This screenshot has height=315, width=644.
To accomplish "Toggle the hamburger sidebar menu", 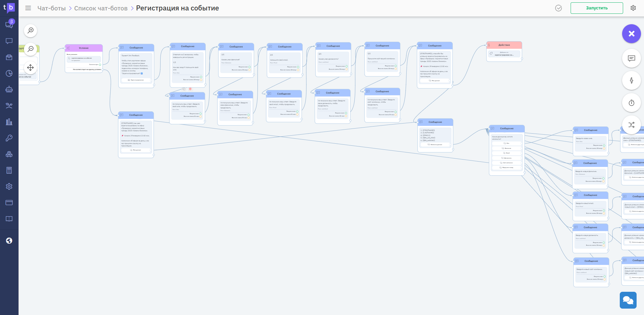I will [x=28, y=8].
